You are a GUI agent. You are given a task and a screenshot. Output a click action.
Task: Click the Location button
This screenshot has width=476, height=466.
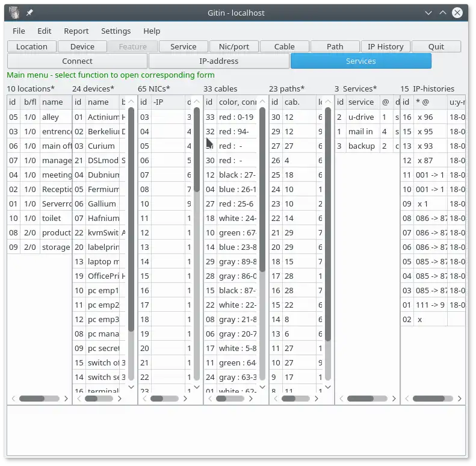point(32,46)
